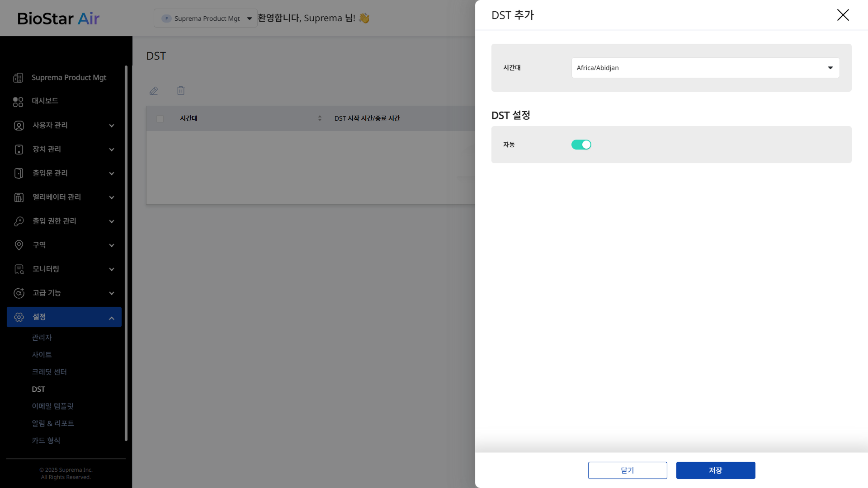Collapse the 설정 menu section
This screenshot has width=868, height=488.
pos(111,318)
